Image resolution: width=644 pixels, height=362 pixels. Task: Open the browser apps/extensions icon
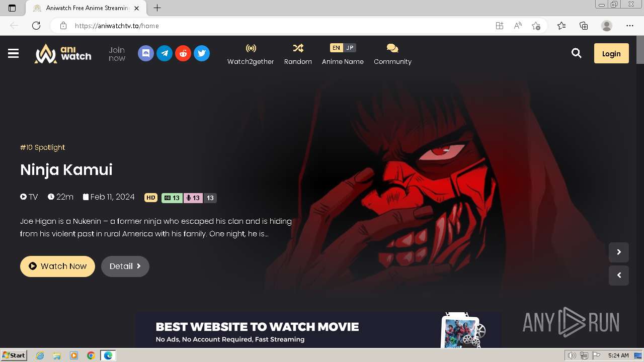500,26
